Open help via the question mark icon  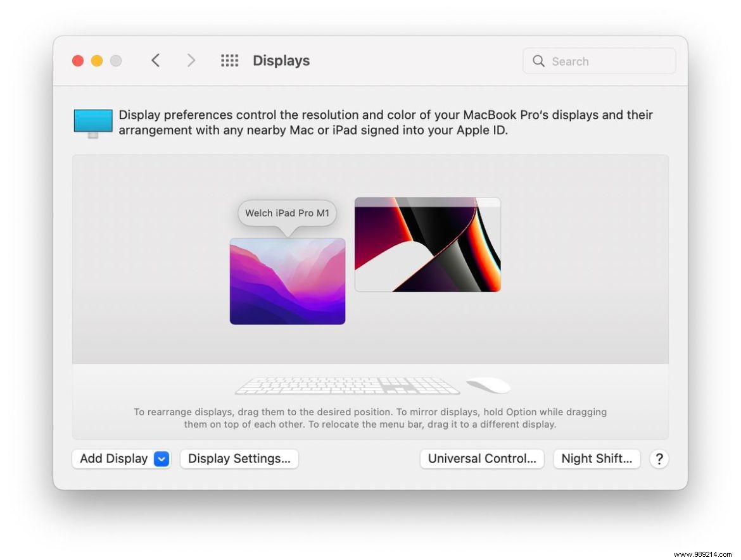click(659, 459)
